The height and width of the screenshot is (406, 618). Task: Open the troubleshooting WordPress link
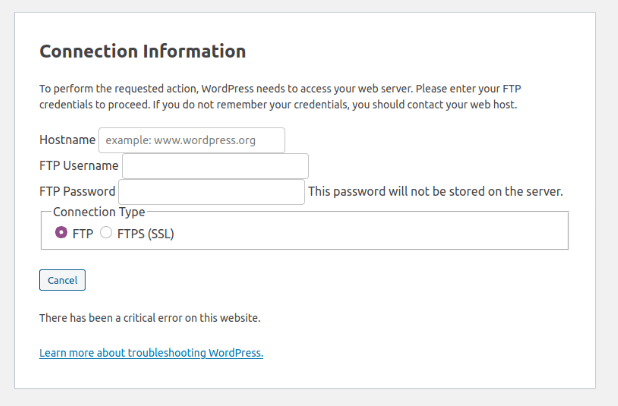151,353
